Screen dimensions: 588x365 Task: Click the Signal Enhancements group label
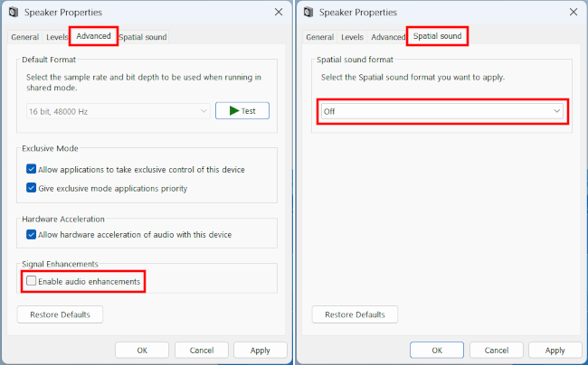click(x=60, y=264)
